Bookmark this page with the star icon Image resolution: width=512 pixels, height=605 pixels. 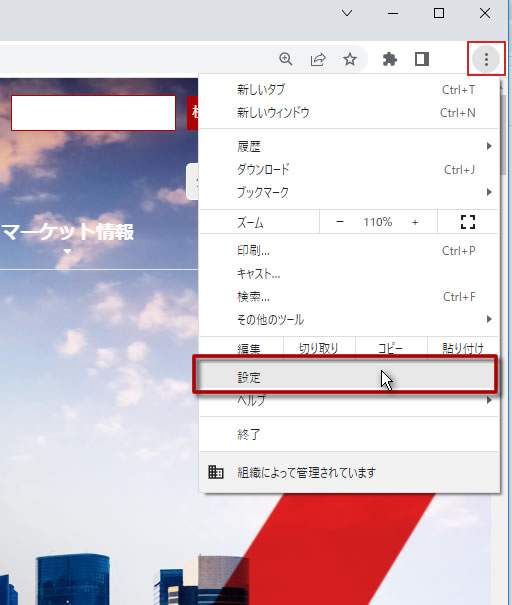[350, 59]
